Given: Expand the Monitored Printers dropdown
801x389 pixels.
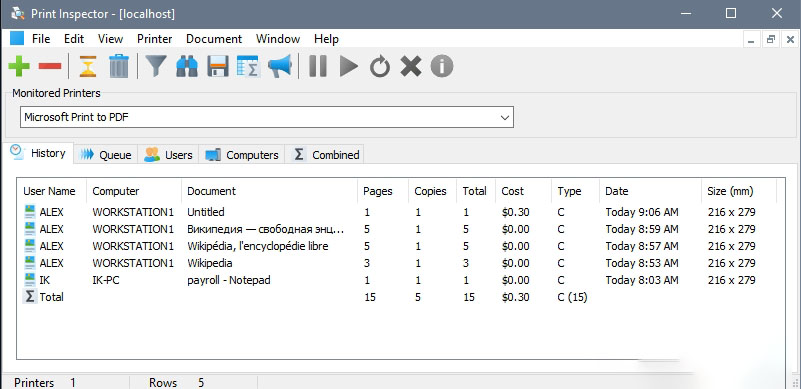Looking at the screenshot, I should [267, 117].
